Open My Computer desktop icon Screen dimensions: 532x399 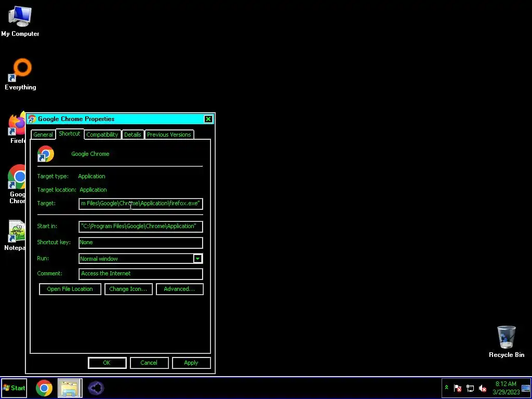pyautogui.click(x=20, y=20)
